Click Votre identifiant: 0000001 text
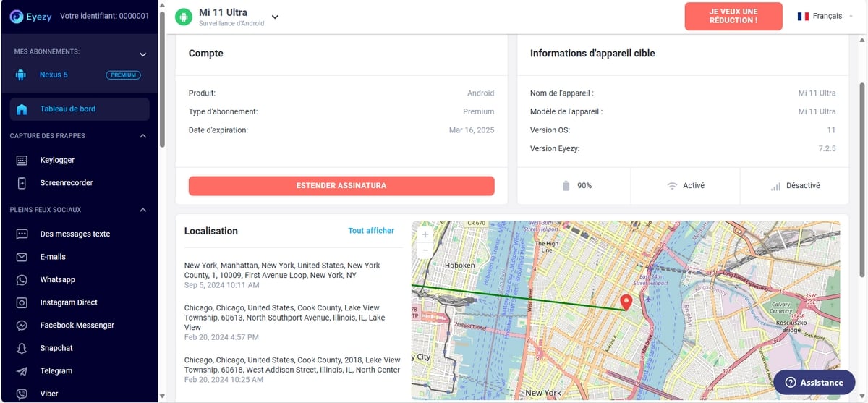 (105, 16)
